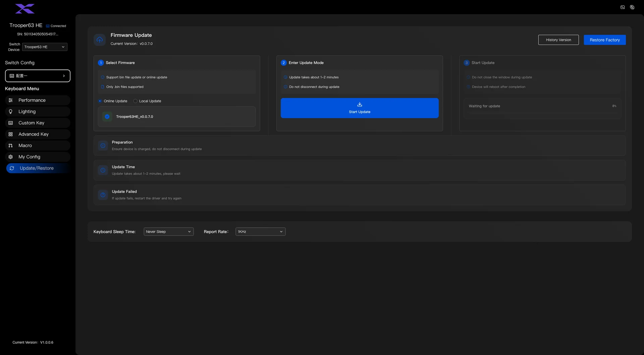Screen dimensions: 644x355
Task: Click step 2 badge beside Enter Update Mode
Action: [284, 63]
